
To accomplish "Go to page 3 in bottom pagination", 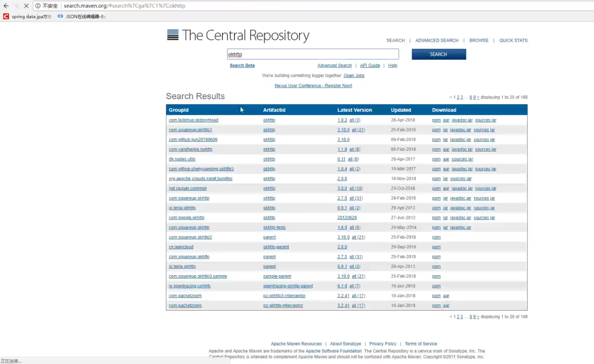I will click(x=462, y=317).
